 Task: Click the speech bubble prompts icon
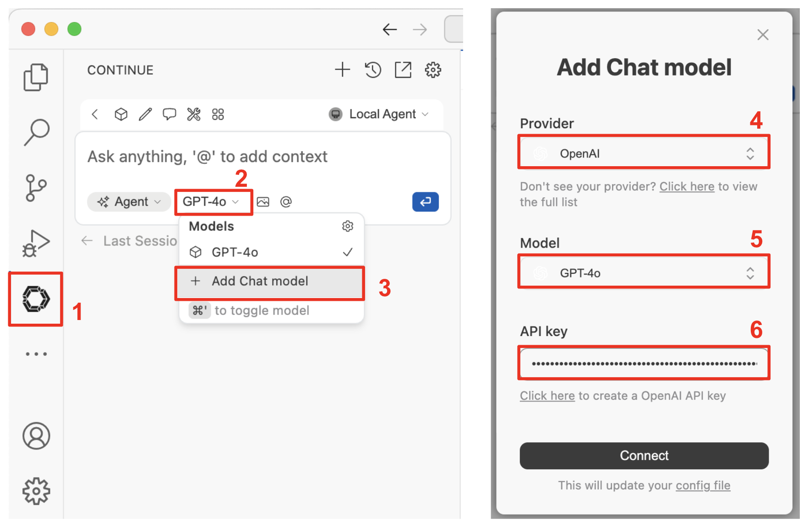[169, 114]
